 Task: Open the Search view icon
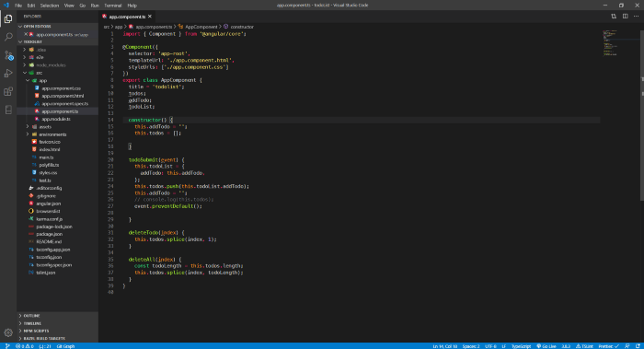click(8, 37)
